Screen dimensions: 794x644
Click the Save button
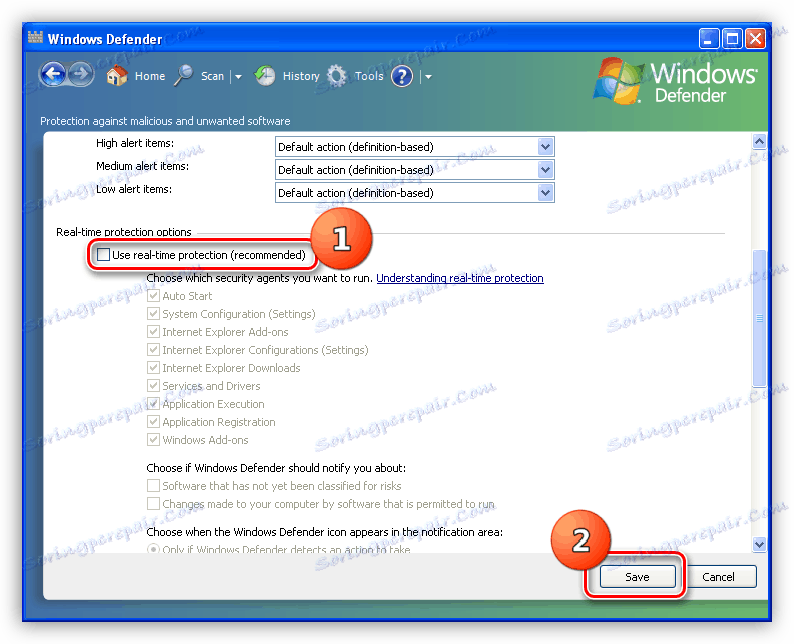(638, 577)
